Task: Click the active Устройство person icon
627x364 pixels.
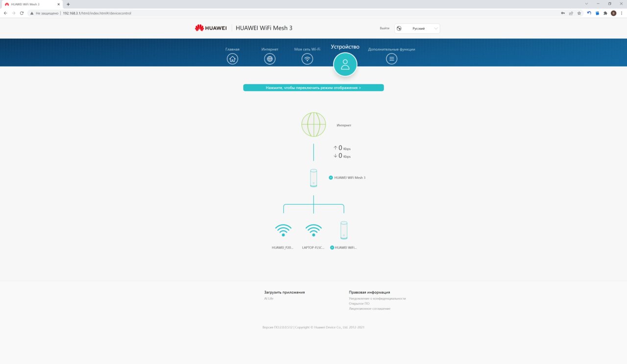Action: [x=345, y=64]
